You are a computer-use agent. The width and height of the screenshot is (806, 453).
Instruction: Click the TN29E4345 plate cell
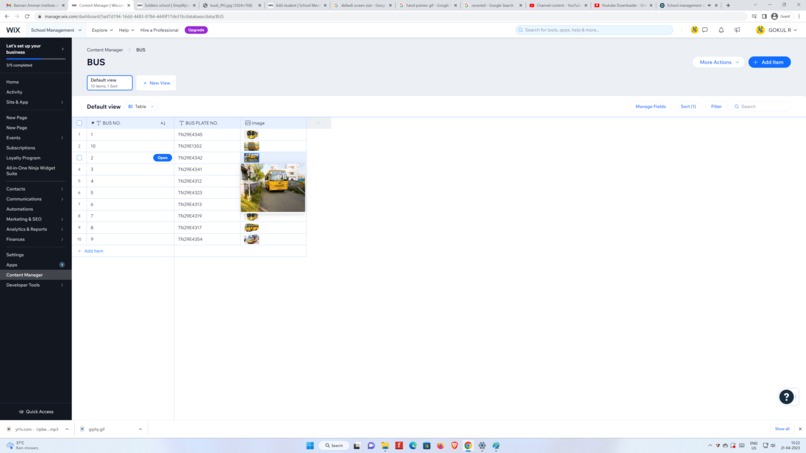207,135
